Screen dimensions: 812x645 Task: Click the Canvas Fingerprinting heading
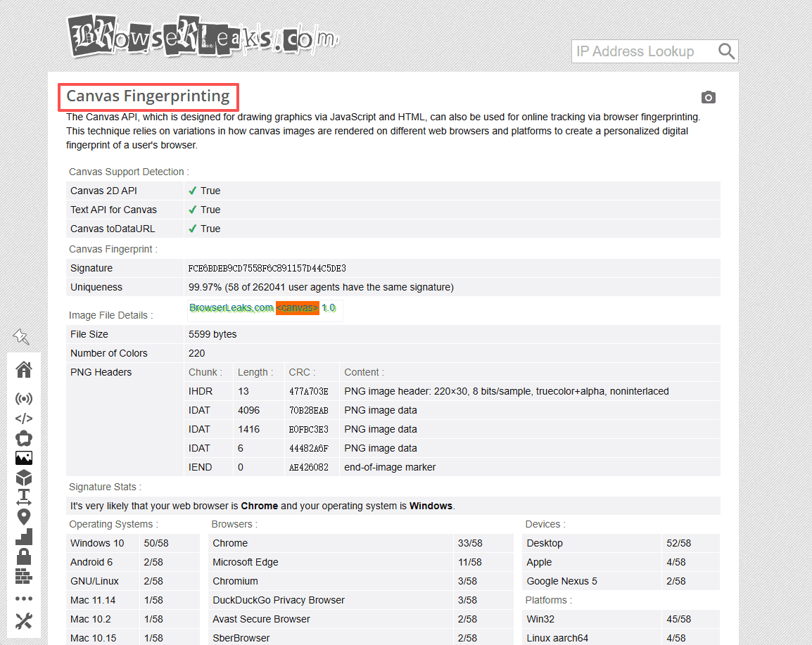tap(148, 96)
